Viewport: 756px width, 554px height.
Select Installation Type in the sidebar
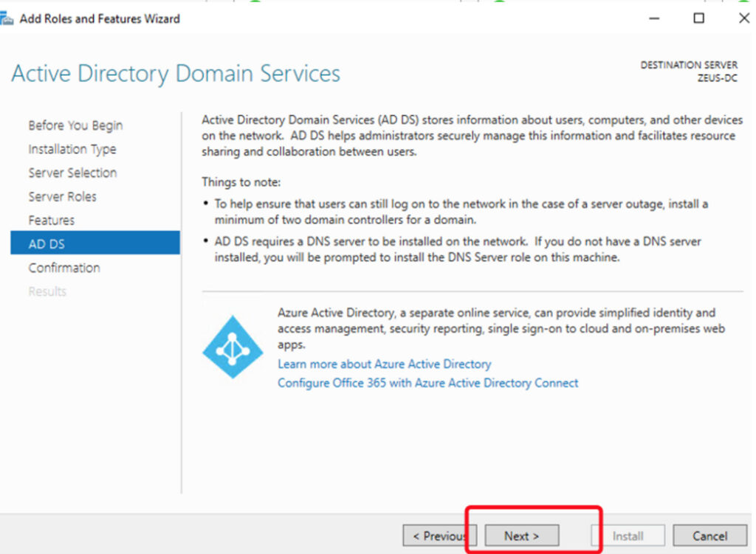click(x=72, y=149)
